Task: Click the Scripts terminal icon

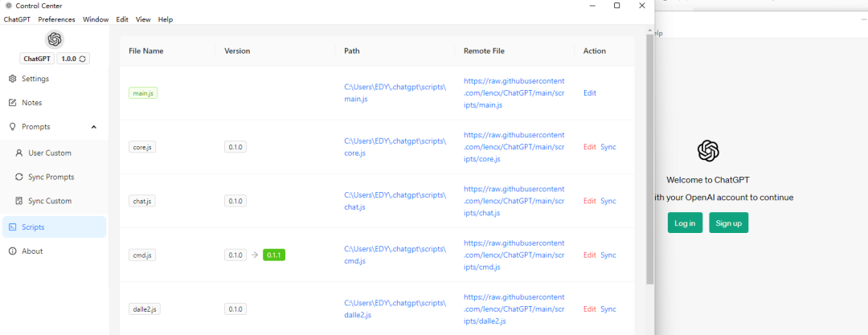Action: [x=13, y=227]
